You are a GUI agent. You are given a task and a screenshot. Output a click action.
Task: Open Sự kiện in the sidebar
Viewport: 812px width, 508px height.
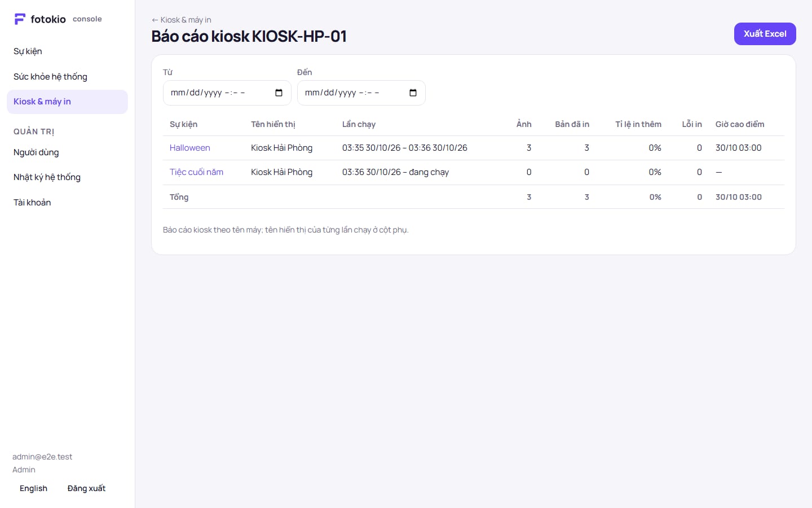[x=67, y=51]
